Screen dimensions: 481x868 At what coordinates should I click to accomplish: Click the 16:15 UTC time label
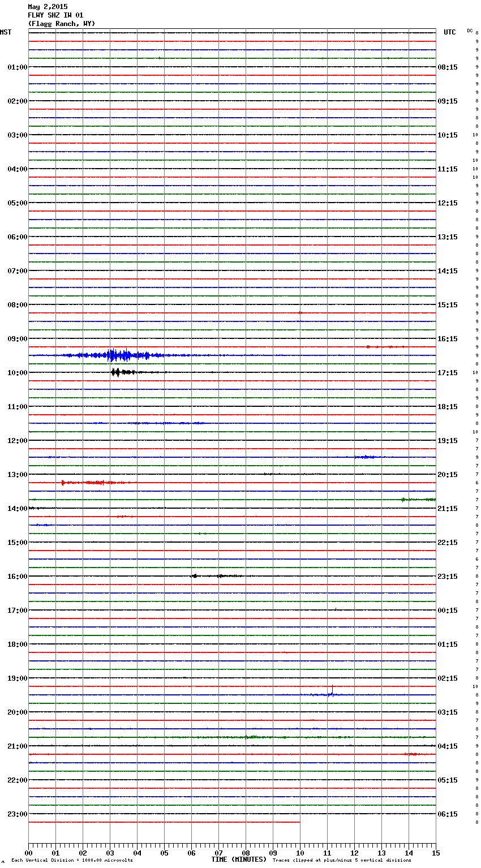click(x=448, y=339)
